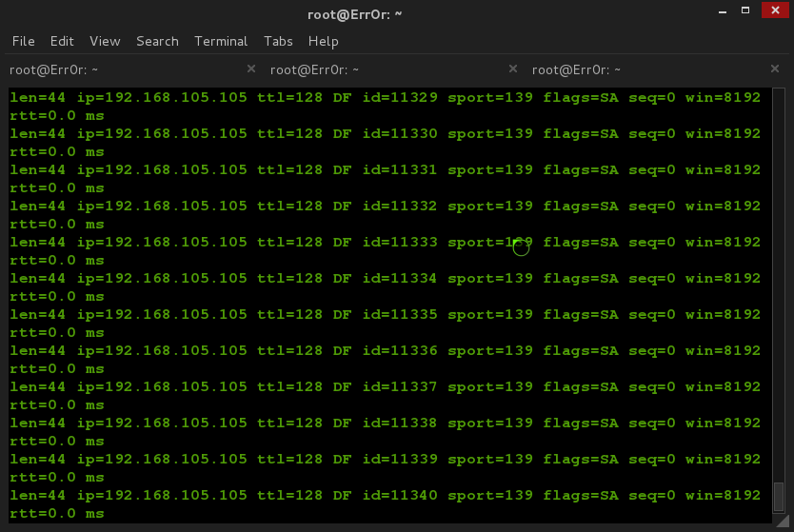The image size is (794, 532).
Task: Close the terminal window with red X
Action: (x=775, y=10)
